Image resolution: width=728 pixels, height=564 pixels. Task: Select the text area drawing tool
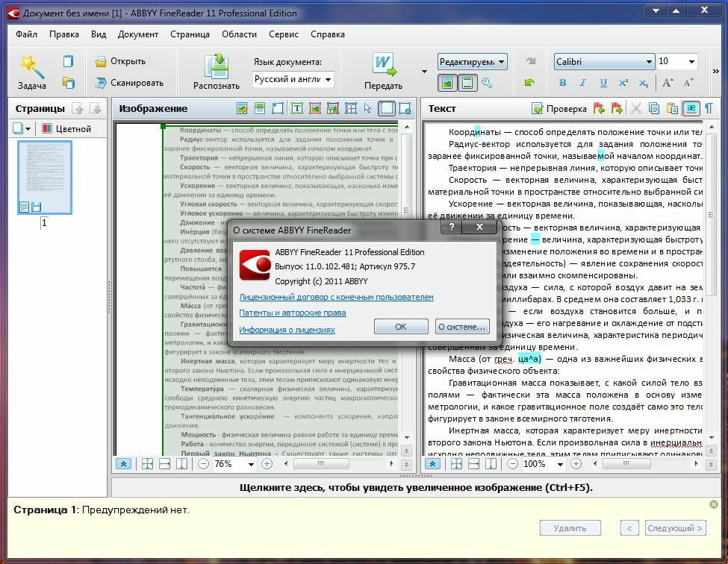tap(296, 108)
